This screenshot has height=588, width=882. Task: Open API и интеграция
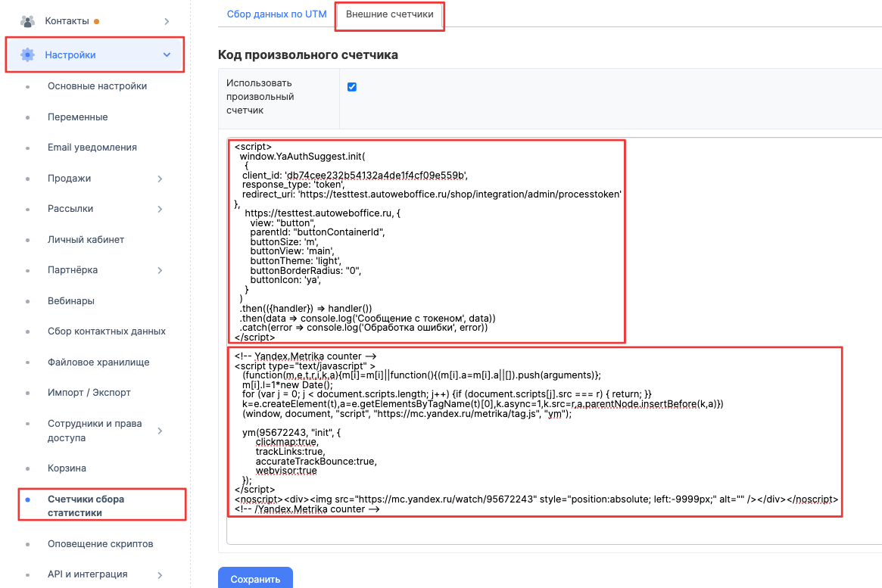coord(88,574)
